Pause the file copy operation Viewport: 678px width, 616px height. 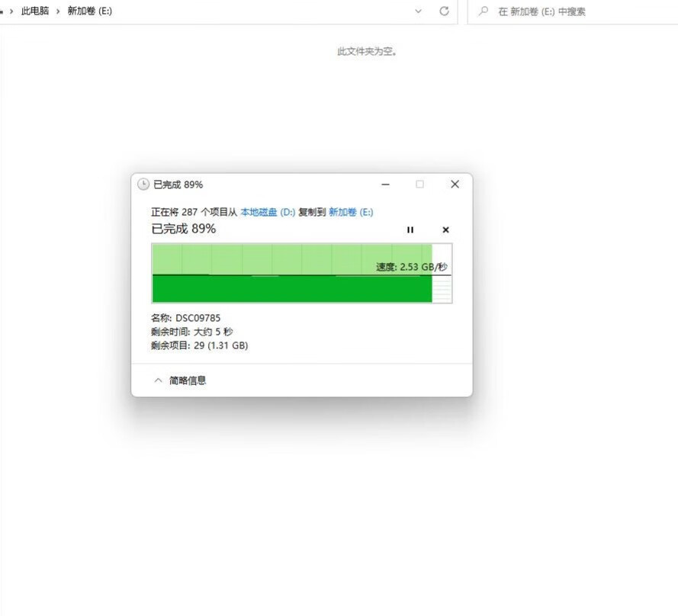pyautogui.click(x=410, y=230)
